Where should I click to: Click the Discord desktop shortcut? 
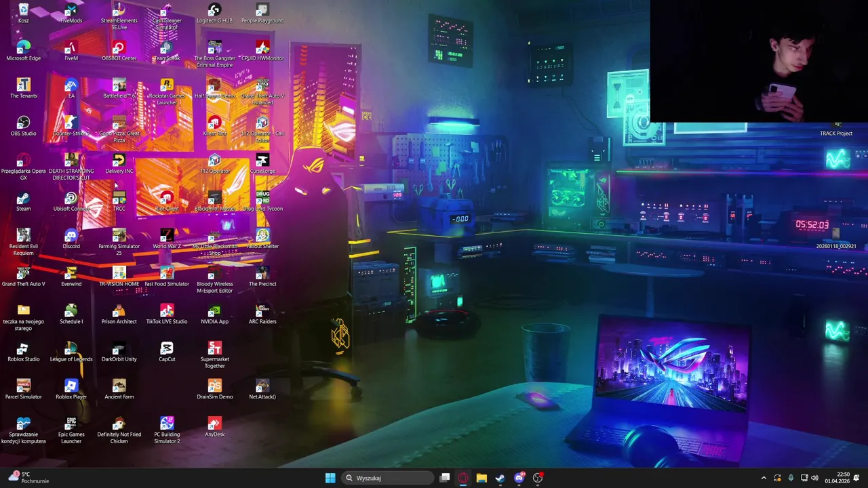pyautogui.click(x=71, y=239)
